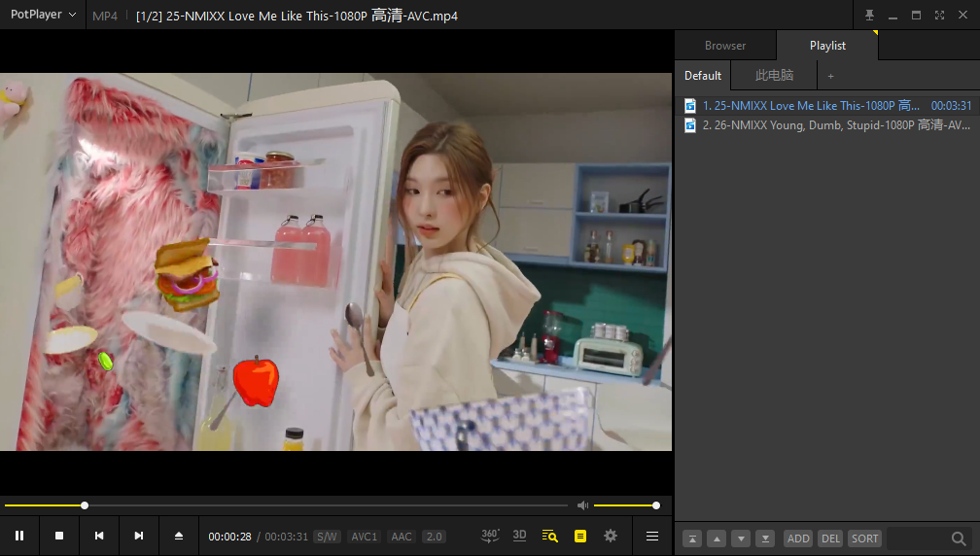This screenshot has width=980, height=556.
Task: Toggle 3D video mode
Action: [520, 536]
